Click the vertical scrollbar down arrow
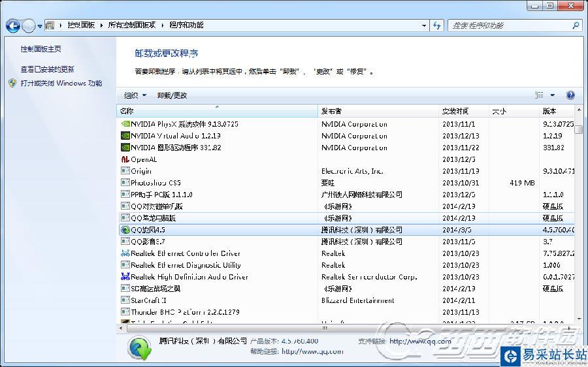The width and height of the screenshot is (588, 367). click(x=579, y=319)
